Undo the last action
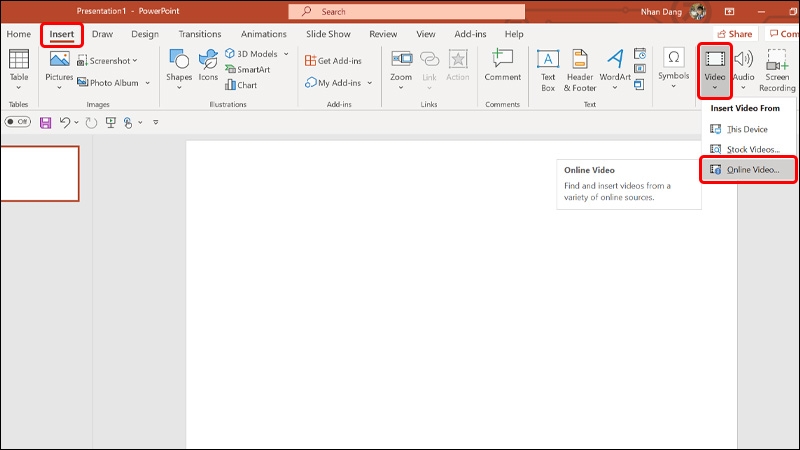This screenshot has height=450, width=800. [x=65, y=122]
